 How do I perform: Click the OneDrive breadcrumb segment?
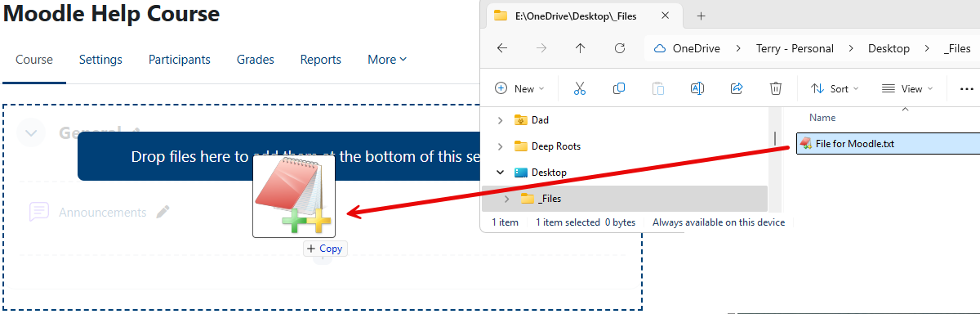click(696, 48)
